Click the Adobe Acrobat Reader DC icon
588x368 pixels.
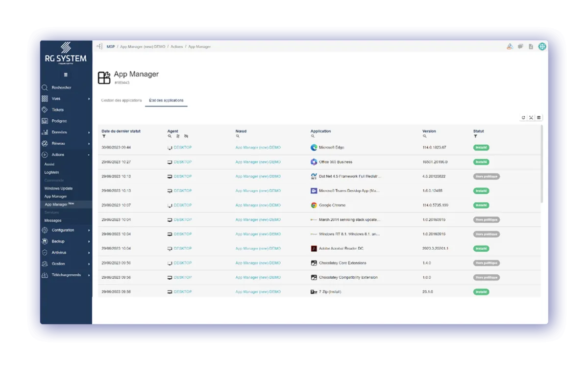(x=314, y=249)
